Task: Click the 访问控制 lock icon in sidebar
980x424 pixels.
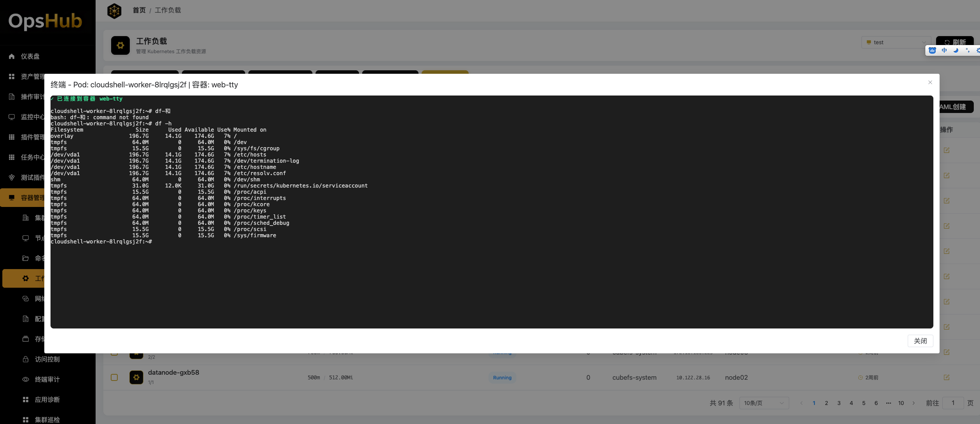Action: (26, 359)
